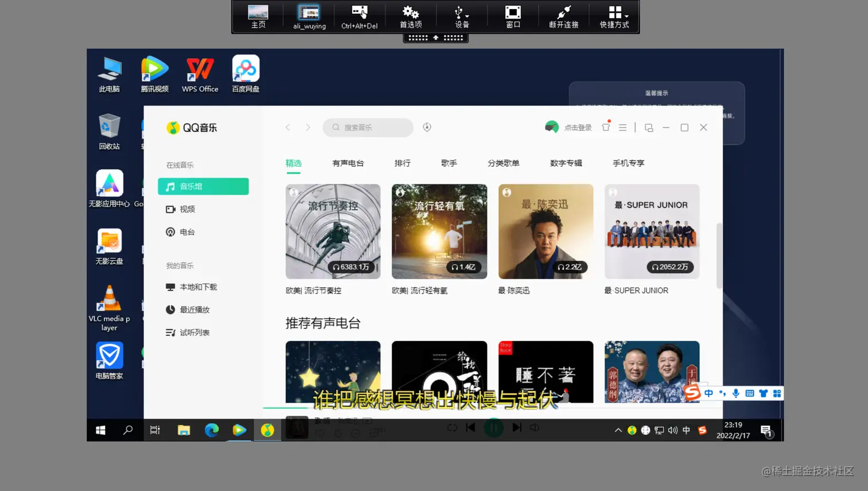Click the 最·陈奕迅 title text below cover
This screenshot has width=868, height=491.
coord(514,291)
